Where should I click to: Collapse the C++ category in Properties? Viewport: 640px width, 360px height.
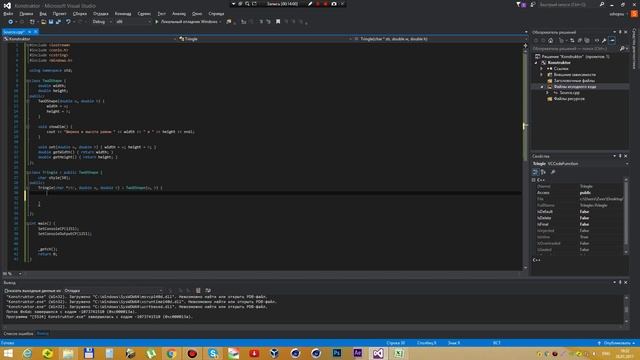point(534,180)
